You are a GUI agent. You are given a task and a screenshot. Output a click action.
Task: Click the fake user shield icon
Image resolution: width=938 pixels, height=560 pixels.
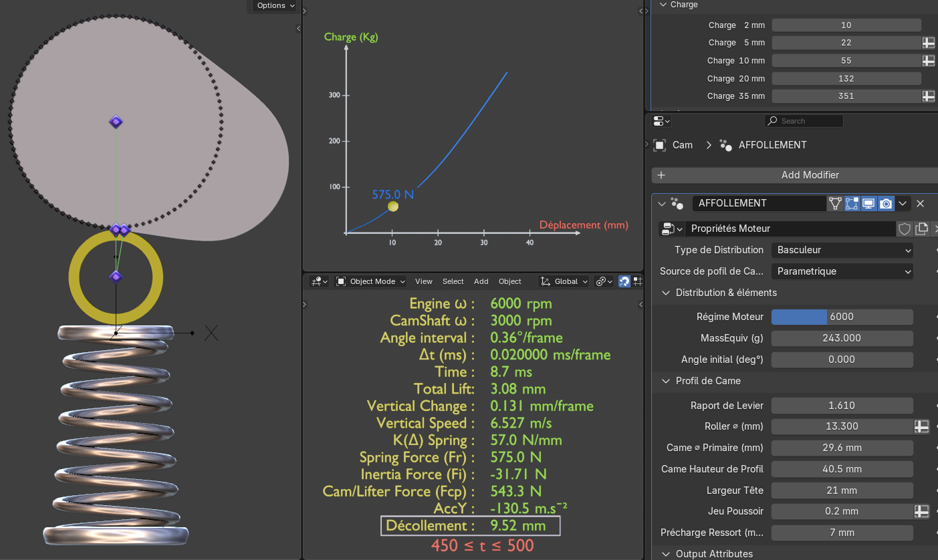click(905, 229)
